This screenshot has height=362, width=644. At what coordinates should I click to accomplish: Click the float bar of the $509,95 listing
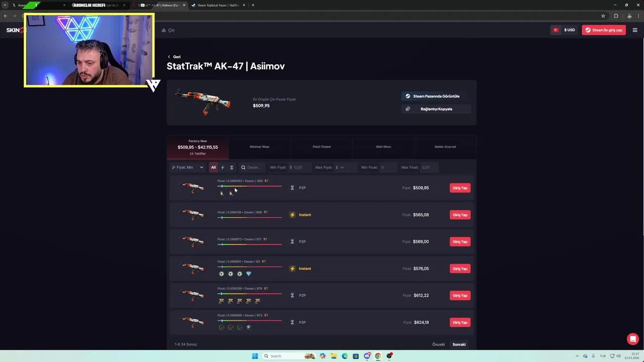(x=250, y=187)
